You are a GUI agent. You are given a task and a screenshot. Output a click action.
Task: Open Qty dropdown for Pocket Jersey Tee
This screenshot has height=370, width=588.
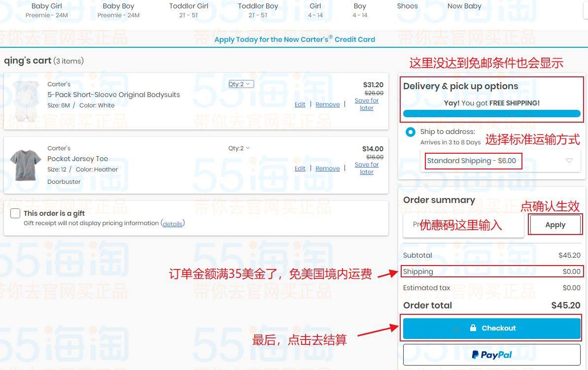tap(239, 148)
